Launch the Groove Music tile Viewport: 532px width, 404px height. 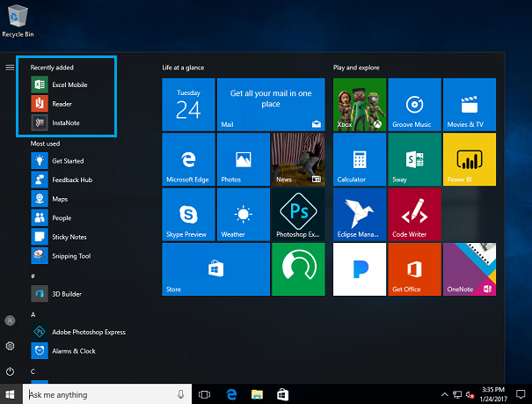(x=414, y=105)
